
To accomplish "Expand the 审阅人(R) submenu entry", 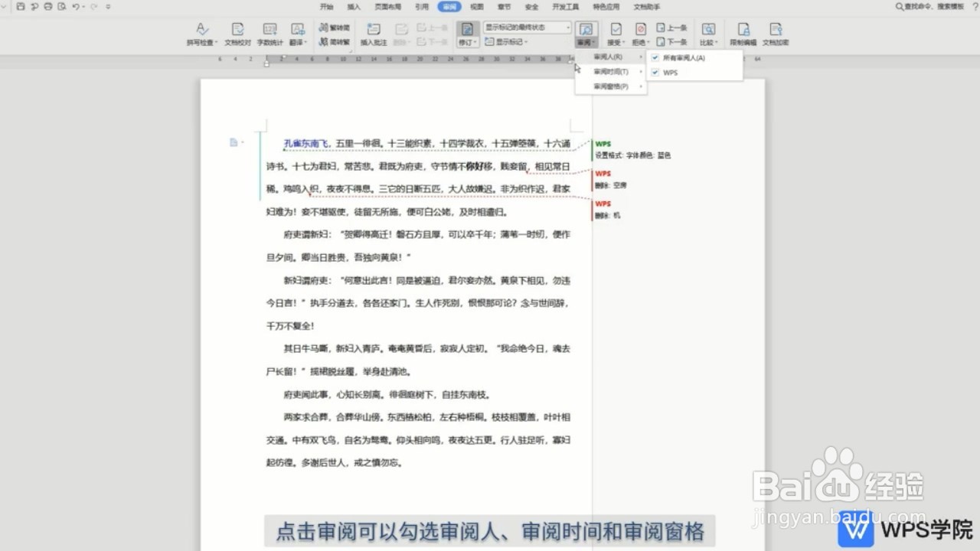I will point(611,57).
